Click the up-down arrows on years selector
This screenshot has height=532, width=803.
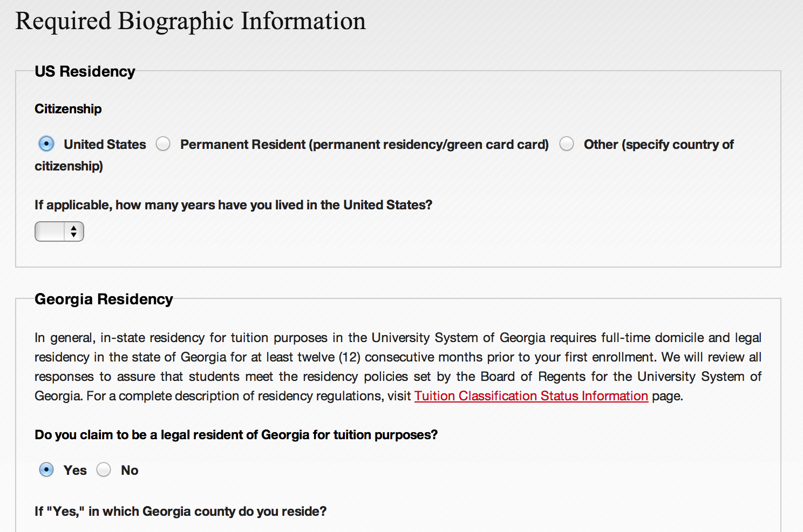click(x=74, y=231)
